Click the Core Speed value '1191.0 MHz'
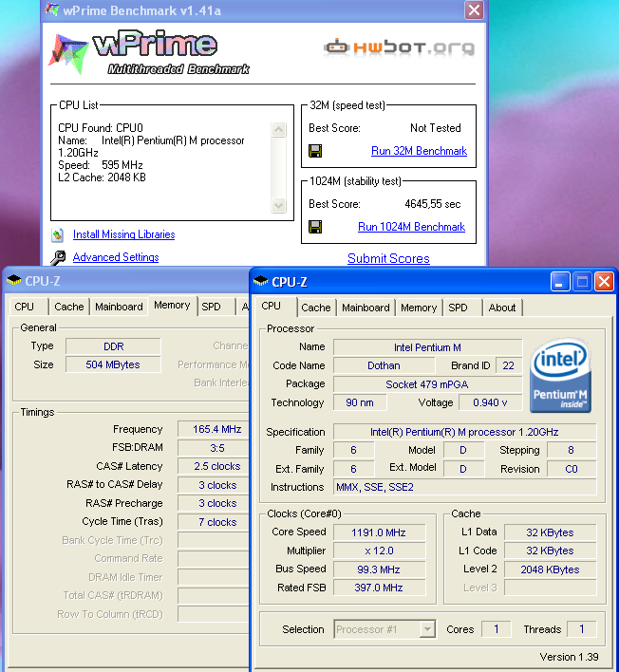The image size is (619, 672). (x=379, y=532)
